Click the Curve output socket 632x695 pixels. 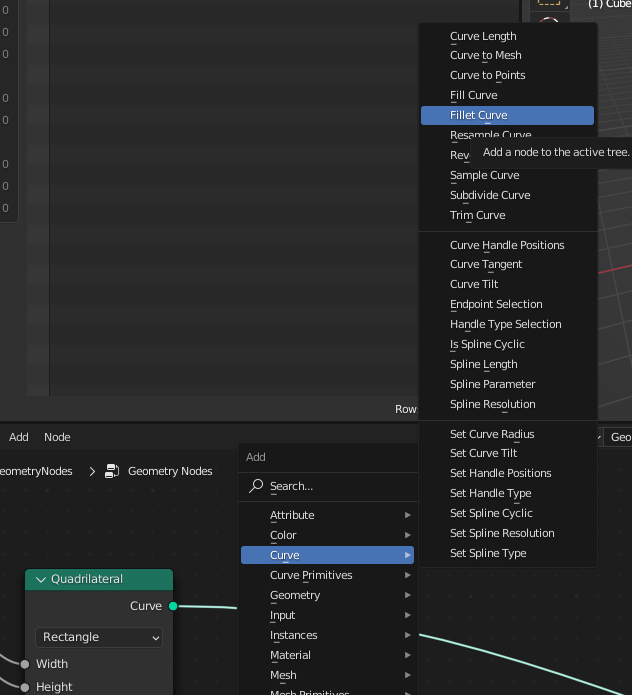[173, 606]
